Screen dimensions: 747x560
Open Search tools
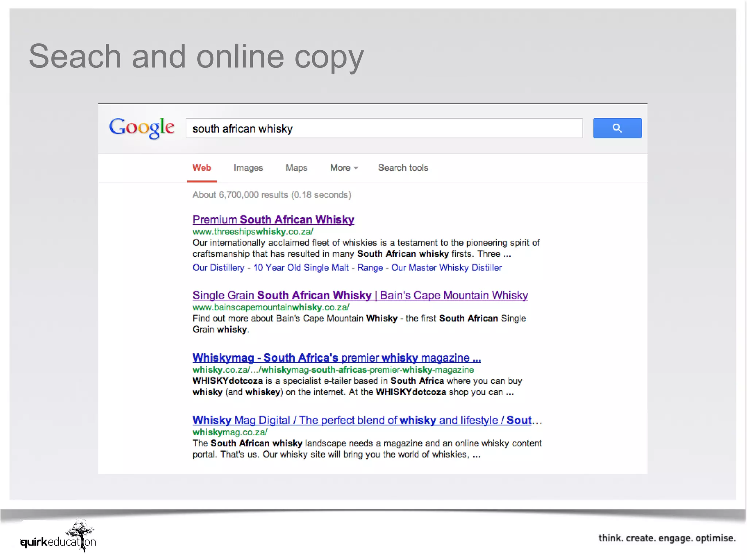[x=403, y=168]
